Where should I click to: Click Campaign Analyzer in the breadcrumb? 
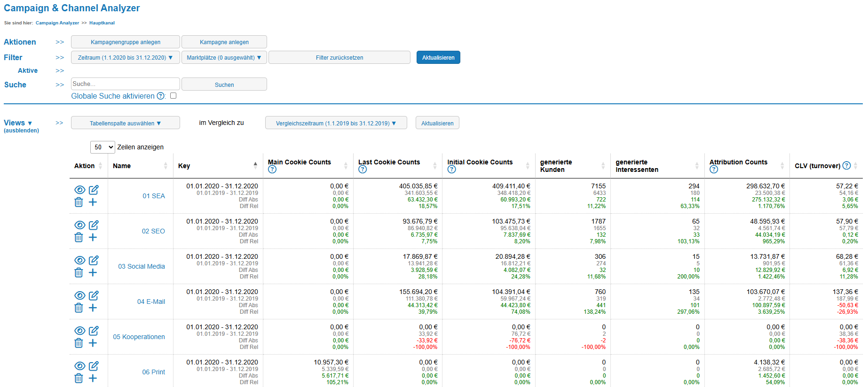pyautogui.click(x=57, y=23)
